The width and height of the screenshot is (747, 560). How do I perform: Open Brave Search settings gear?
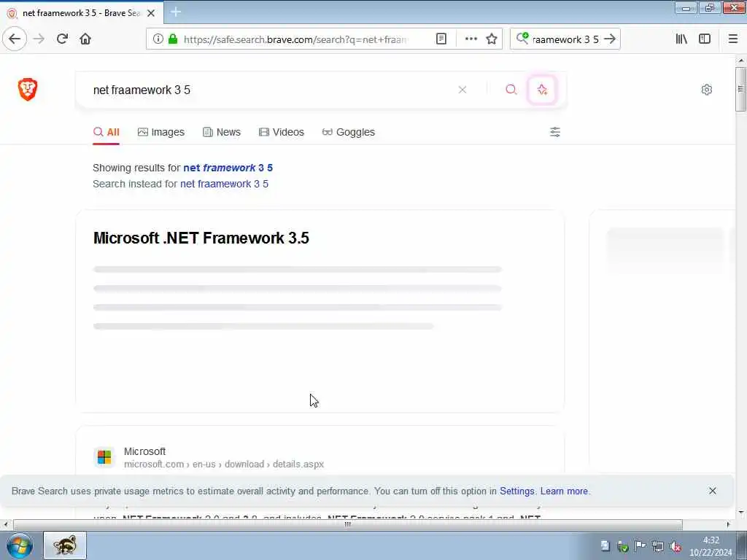coord(706,90)
